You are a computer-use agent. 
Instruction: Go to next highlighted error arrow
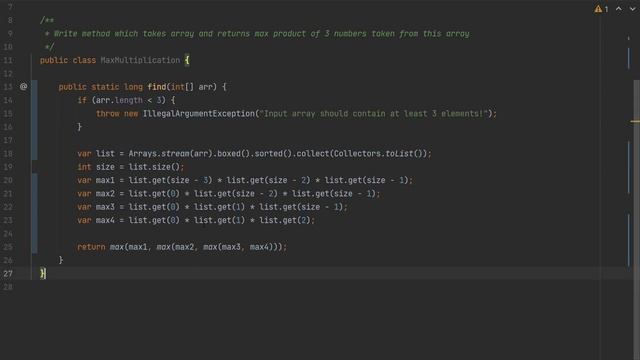pos(632,9)
